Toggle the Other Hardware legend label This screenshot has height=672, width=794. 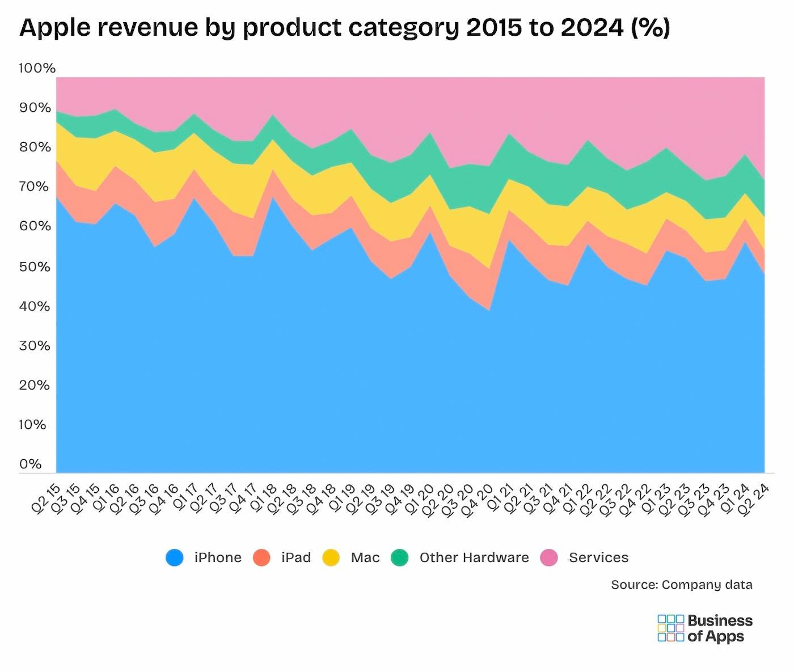(474, 557)
